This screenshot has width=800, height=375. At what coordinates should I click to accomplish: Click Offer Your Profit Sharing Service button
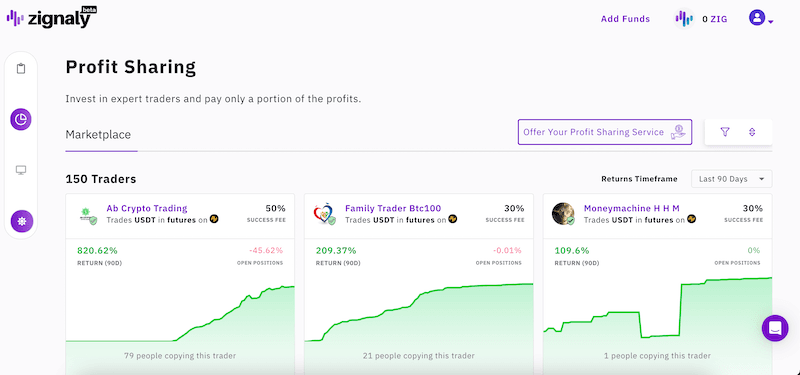[605, 132]
